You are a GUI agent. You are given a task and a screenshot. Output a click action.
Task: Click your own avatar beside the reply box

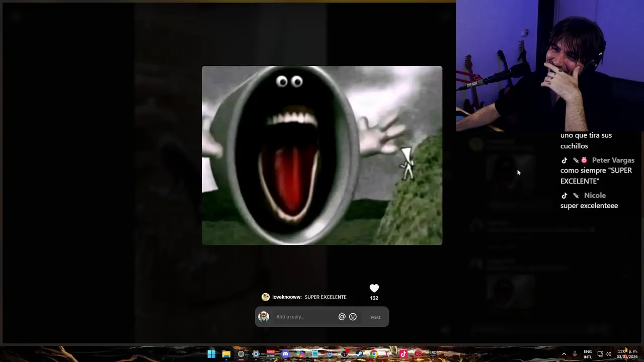click(x=264, y=317)
